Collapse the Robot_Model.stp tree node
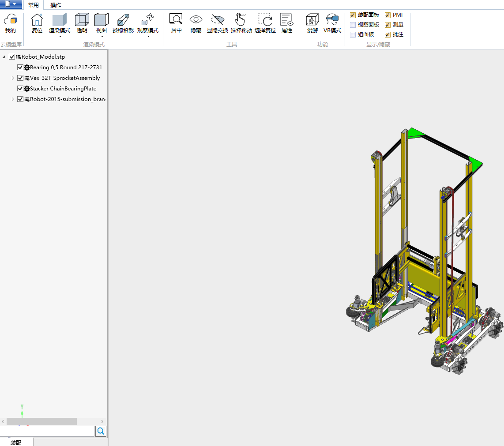The width and height of the screenshot is (504, 446). pos(4,57)
